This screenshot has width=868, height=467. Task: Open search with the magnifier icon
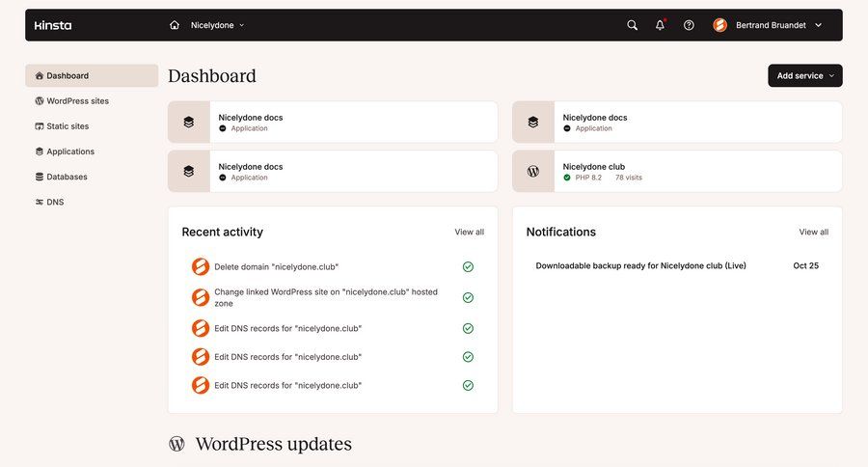632,25
